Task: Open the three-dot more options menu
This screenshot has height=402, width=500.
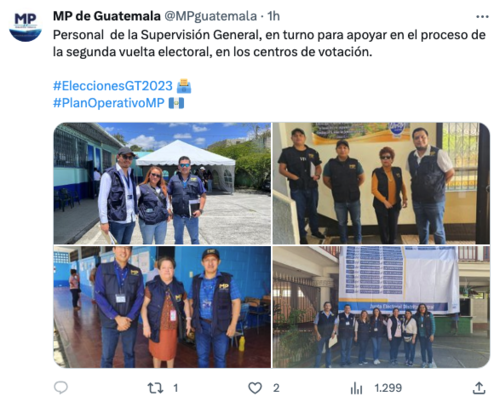Action: pos(482,16)
